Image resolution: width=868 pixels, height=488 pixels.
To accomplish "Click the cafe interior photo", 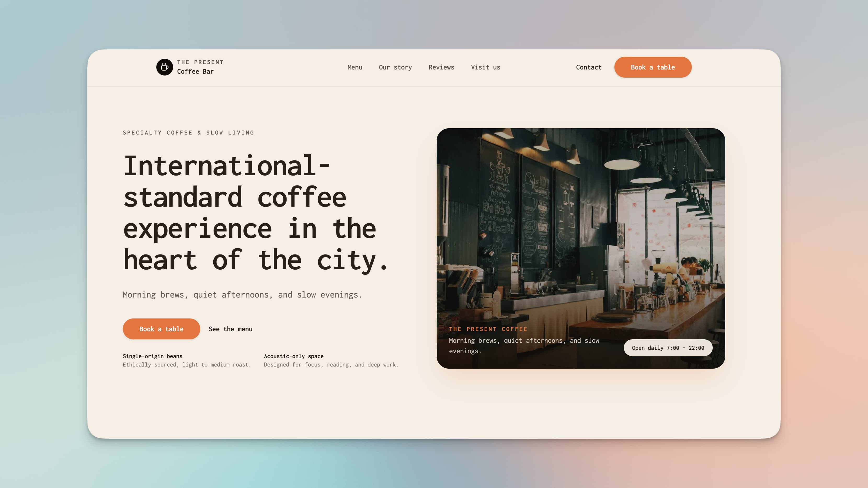I will point(581,236).
